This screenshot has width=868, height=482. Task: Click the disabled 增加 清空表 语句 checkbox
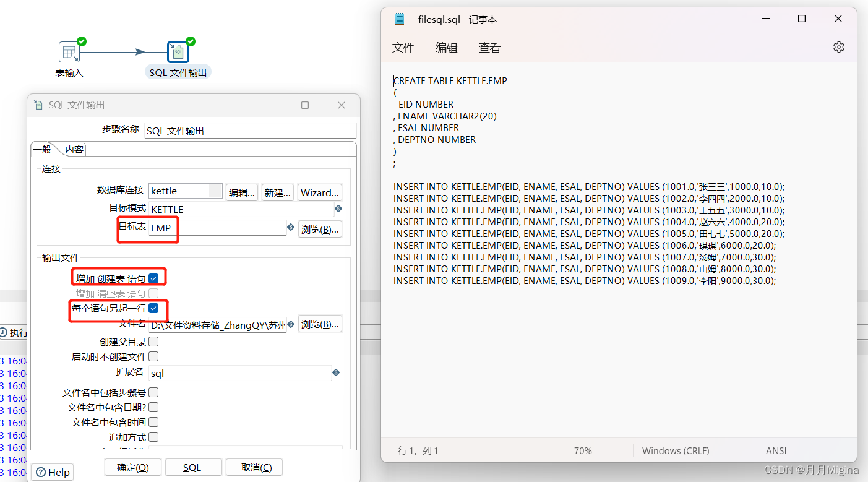point(153,293)
